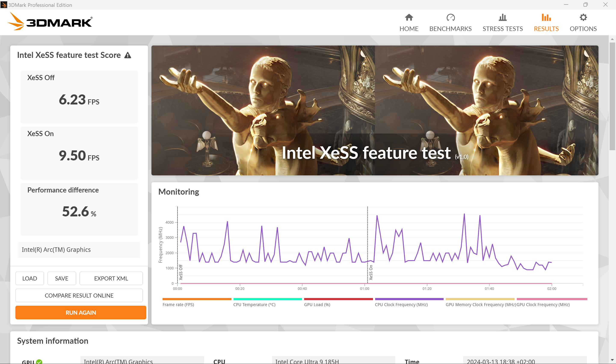
Task: Click the 2024-03-13 18:38 time value
Action: (x=525, y=361)
